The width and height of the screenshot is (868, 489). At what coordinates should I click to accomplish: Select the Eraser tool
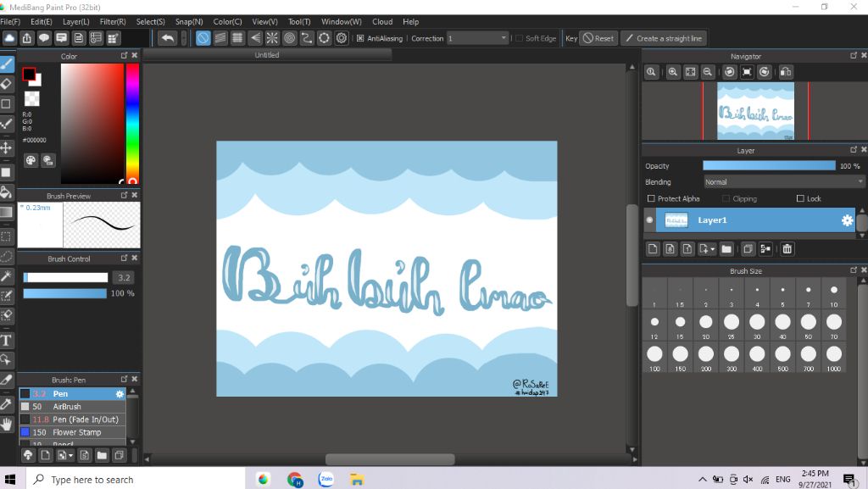(6, 84)
